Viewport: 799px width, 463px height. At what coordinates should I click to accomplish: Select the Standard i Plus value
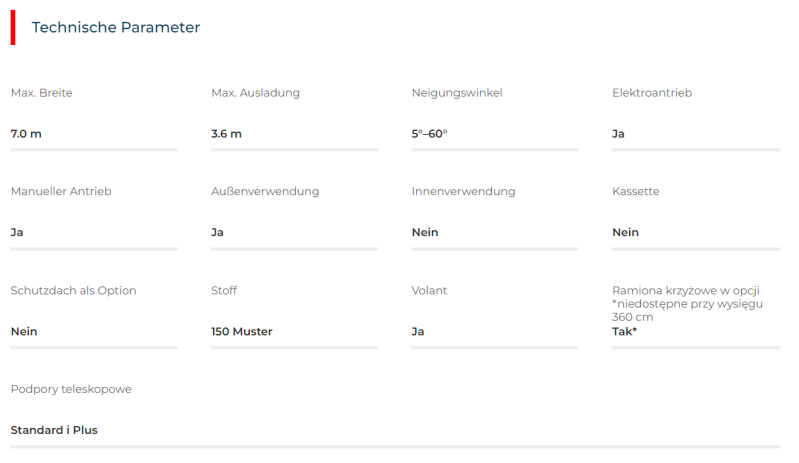click(54, 430)
